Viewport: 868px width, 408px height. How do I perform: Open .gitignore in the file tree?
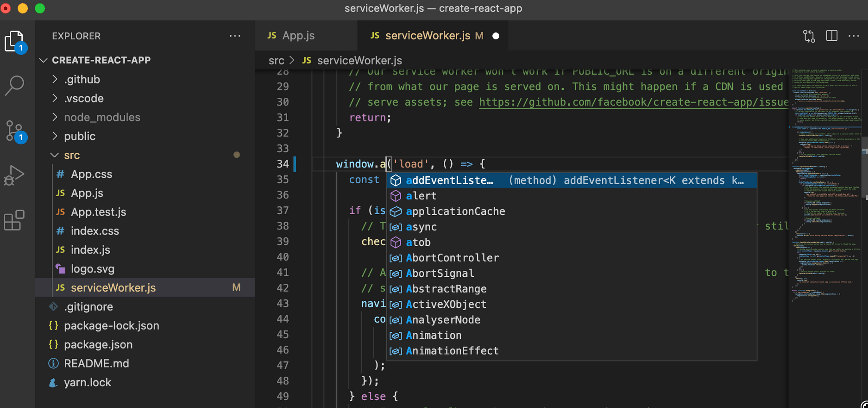click(x=145, y=306)
